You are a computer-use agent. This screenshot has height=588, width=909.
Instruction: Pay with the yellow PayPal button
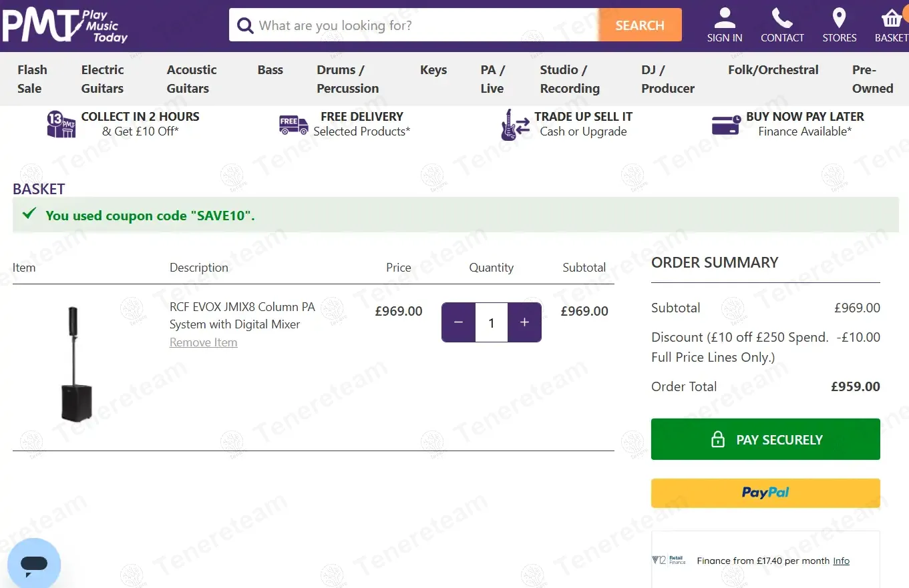click(x=765, y=493)
